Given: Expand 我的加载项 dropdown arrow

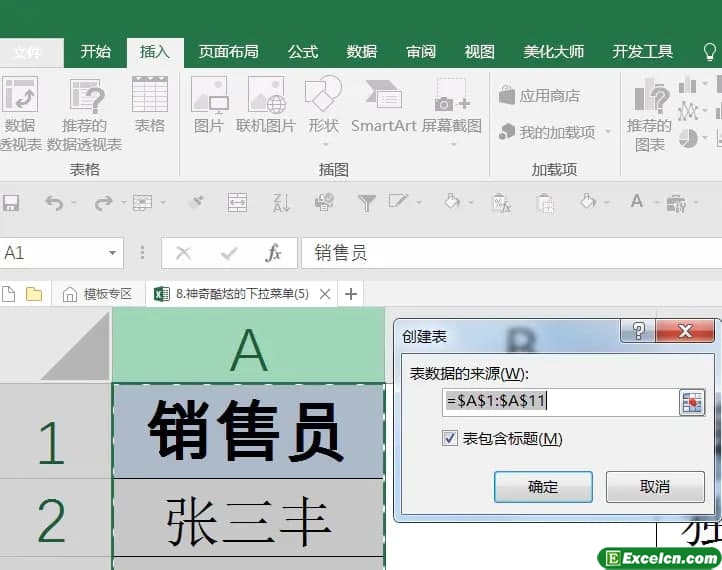Looking at the screenshot, I should [x=607, y=132].
